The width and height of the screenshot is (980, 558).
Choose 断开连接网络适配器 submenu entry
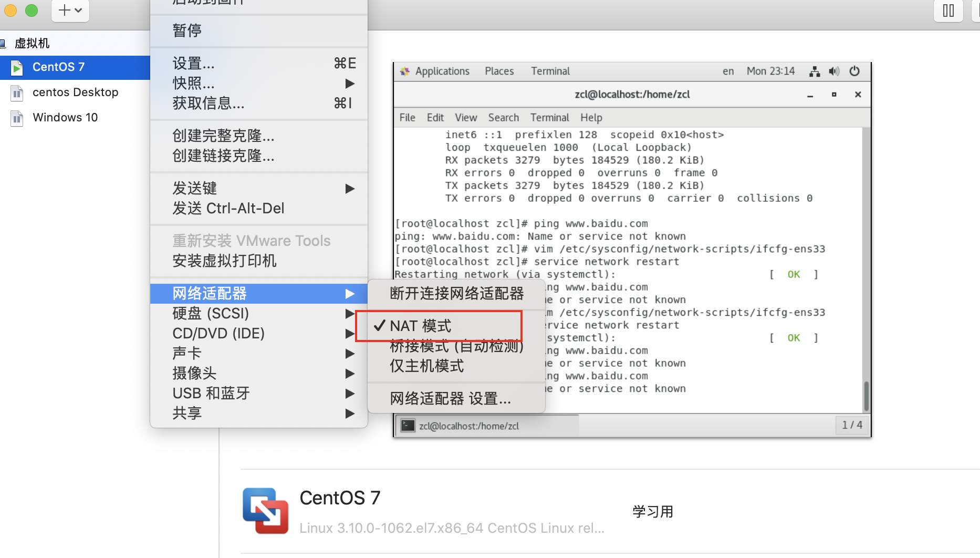[456, 293]
